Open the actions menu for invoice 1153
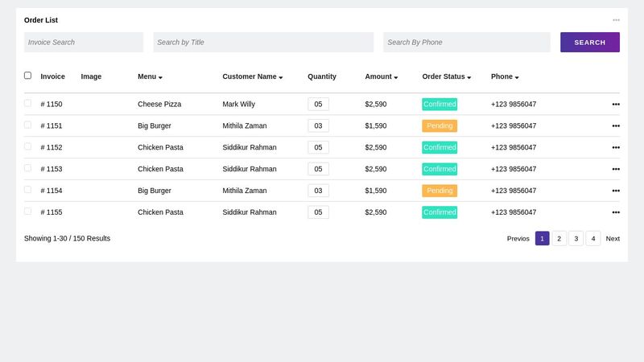 click(x=616, y=170)
